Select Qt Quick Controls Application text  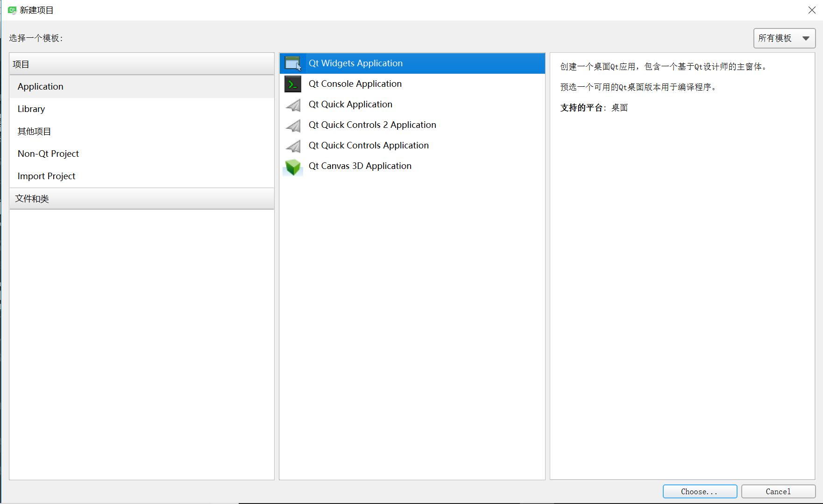coord(369,146)
